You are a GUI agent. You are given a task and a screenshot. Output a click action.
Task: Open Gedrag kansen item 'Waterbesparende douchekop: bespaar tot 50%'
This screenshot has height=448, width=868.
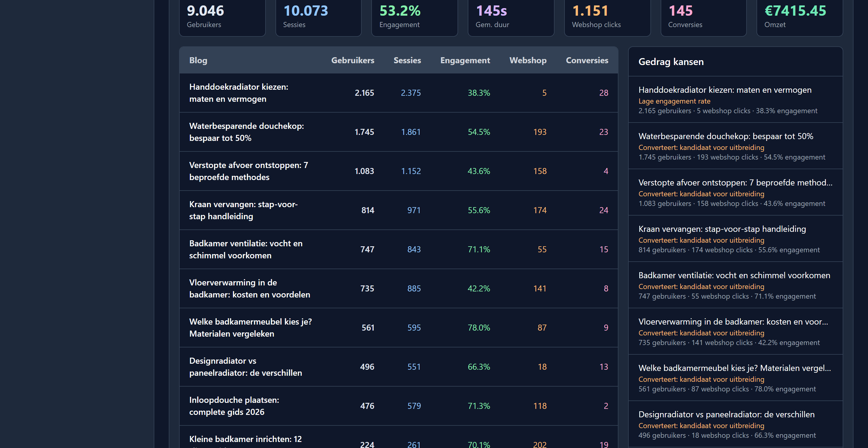(736, 146)
